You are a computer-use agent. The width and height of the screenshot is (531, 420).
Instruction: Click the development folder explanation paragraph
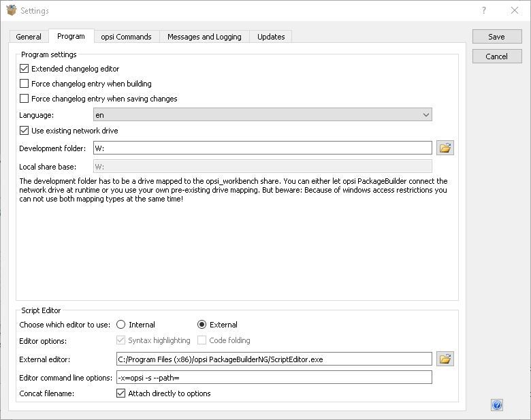click(x=234, y=190)
